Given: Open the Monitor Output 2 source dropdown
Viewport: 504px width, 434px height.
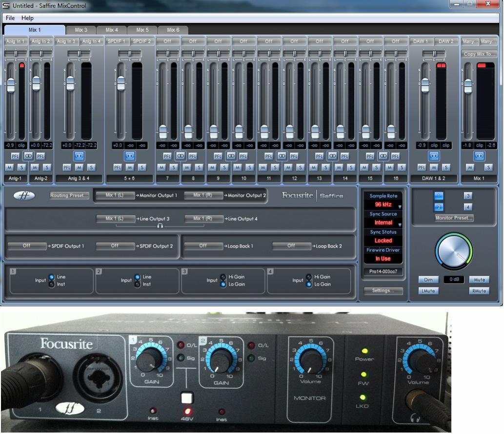Looking at the screenshot, I should click(x=203, y=195).
